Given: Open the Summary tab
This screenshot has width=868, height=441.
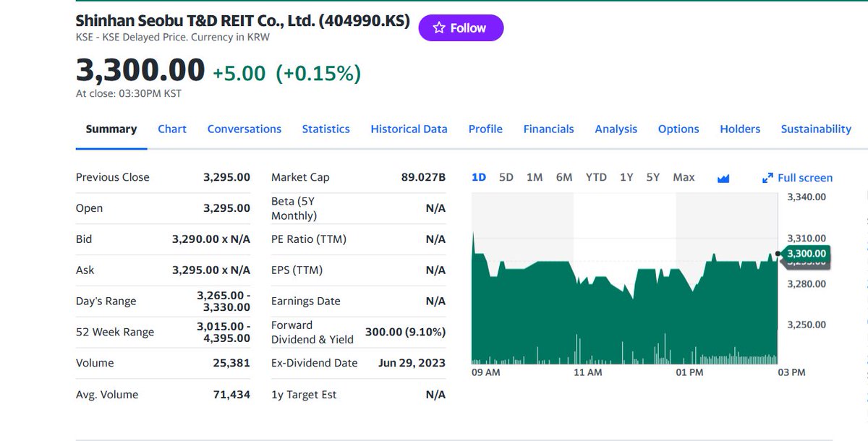Looking at the screenshot, I should click(x=111, y=129).
